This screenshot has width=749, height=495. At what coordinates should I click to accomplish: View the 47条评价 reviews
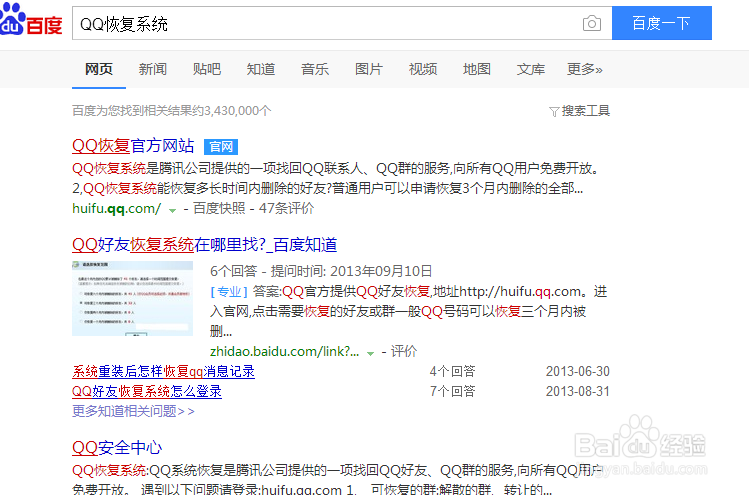tap(287, 208)
